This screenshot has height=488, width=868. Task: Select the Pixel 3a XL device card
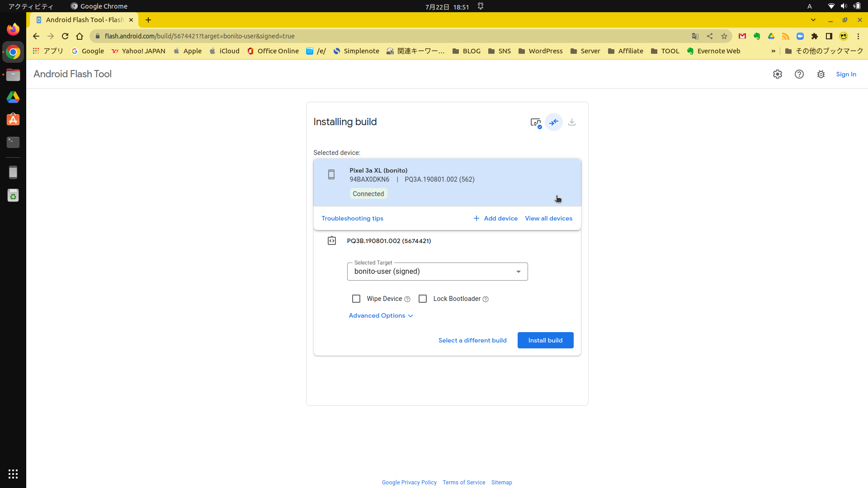click(447, 182)
